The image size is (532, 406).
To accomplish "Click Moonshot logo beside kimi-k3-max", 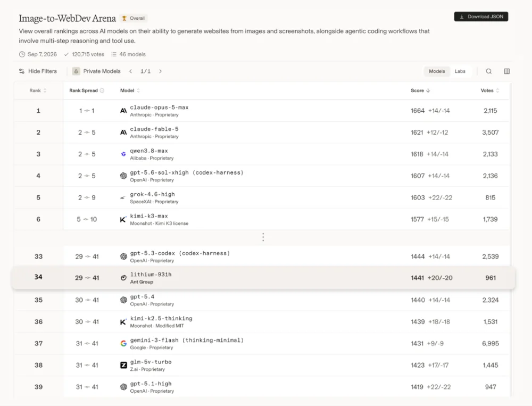I will click(123, 219).
